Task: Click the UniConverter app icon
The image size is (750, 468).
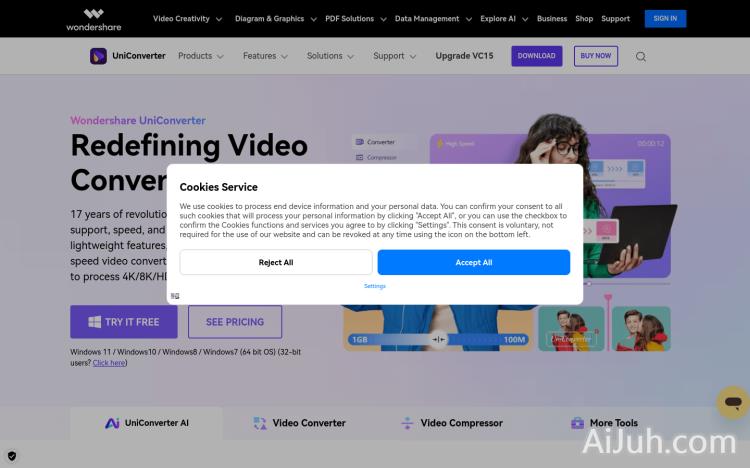Action: pyautogui.click(x=99, y=56)
